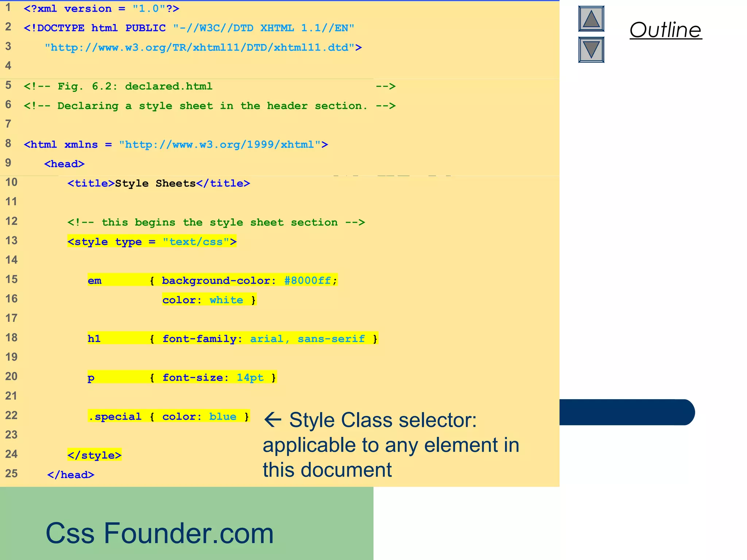
Task: Click the down arrow navigation button
Action: 591,50
